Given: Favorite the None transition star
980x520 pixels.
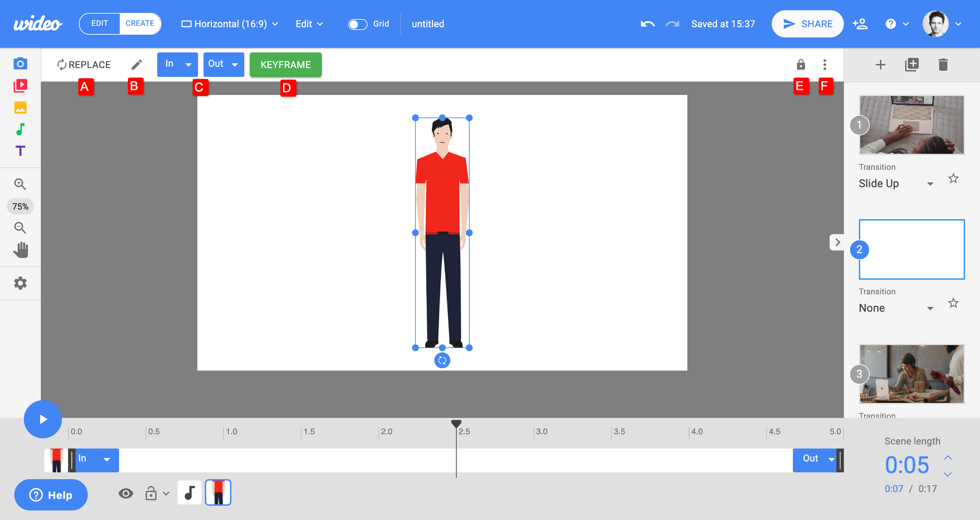Looking at the screenshot, I should (953, 303).
